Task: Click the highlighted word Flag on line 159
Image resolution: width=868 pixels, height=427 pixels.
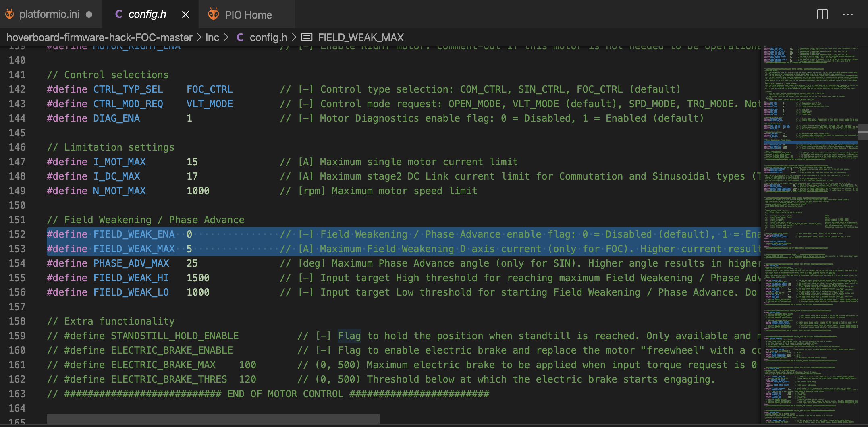Action: 349,336
